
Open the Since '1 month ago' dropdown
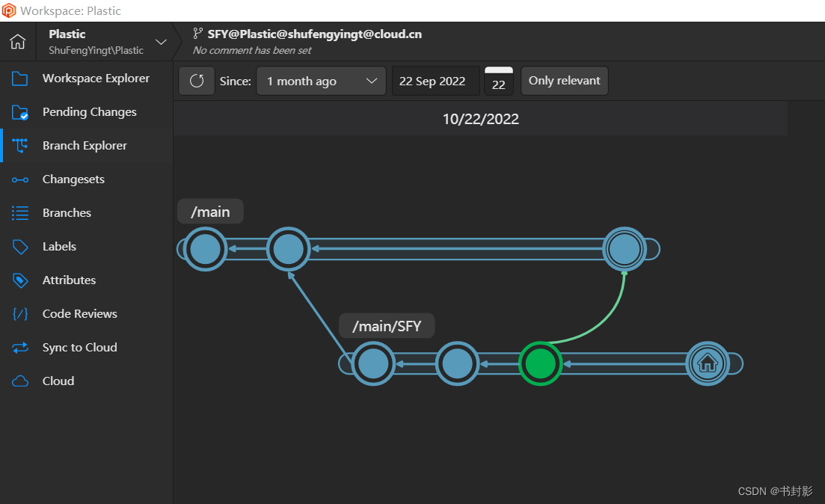[x=321, y=81]
